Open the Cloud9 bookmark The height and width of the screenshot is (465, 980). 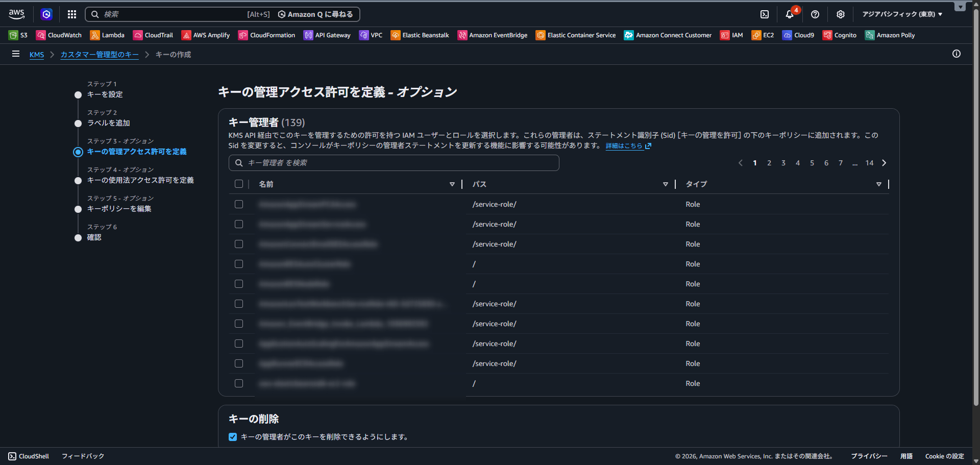pos(798,35)
